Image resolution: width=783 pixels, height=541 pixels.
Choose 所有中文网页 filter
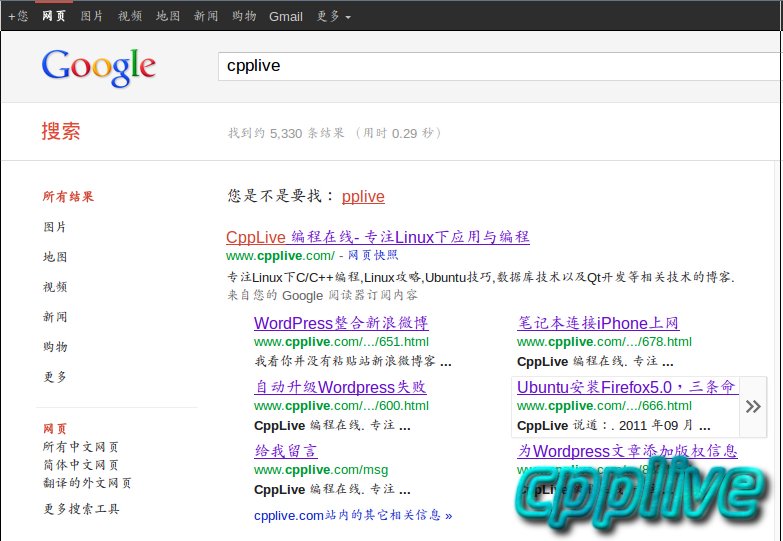coord(80,447)
